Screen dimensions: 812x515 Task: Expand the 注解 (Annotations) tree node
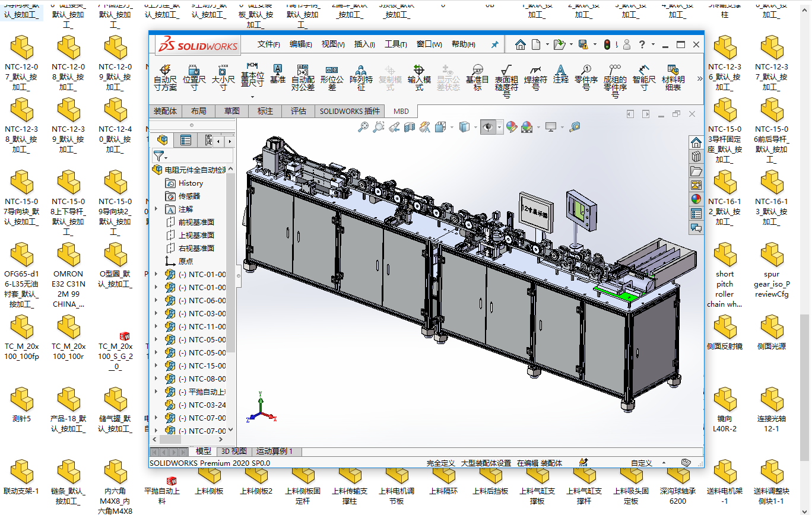pos(157,209)
